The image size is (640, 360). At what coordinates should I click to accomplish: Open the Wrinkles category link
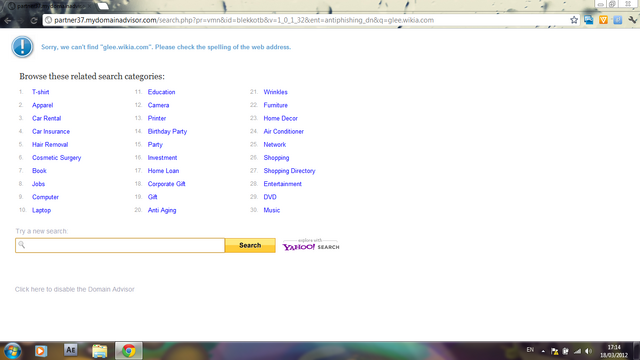pyautogui.click(x=276, y=92)
